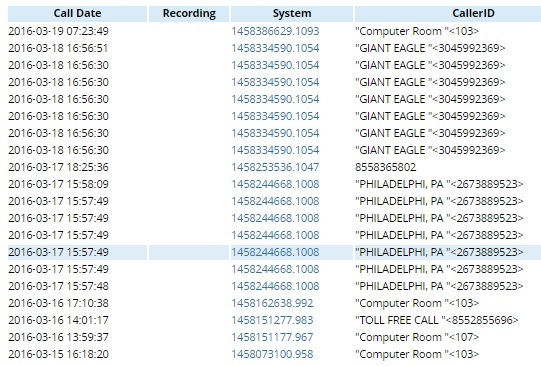
Task: Click the Recording column header
Action: point(189,13)
